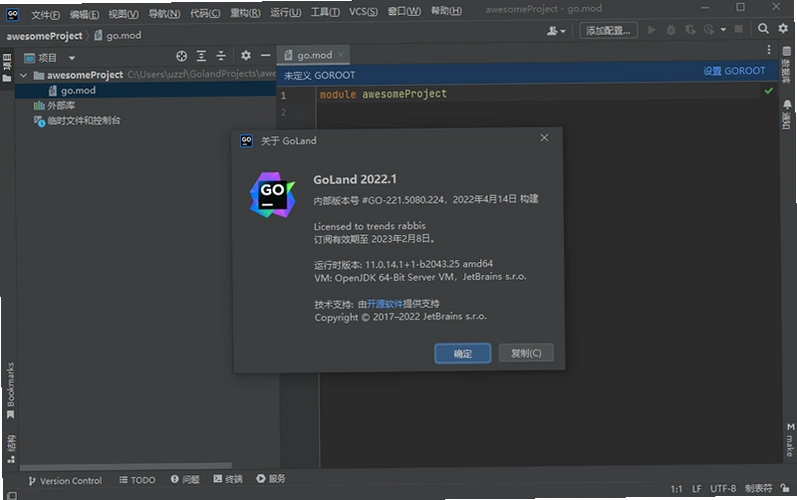Screen dimensions: 797x500
Task: Open the notifications bell sidebar
Action: click(x=787, y=114)
